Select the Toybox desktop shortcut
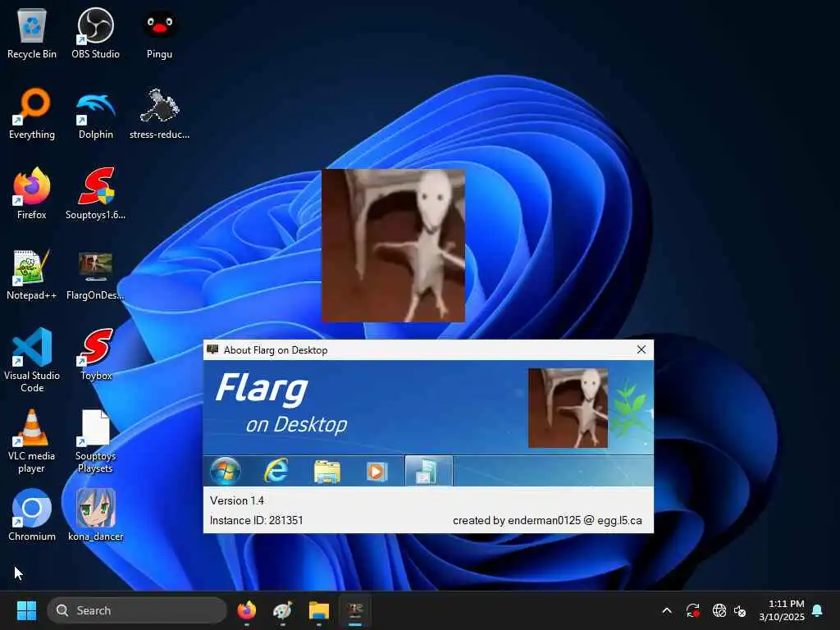 click(x=97, y=354)
